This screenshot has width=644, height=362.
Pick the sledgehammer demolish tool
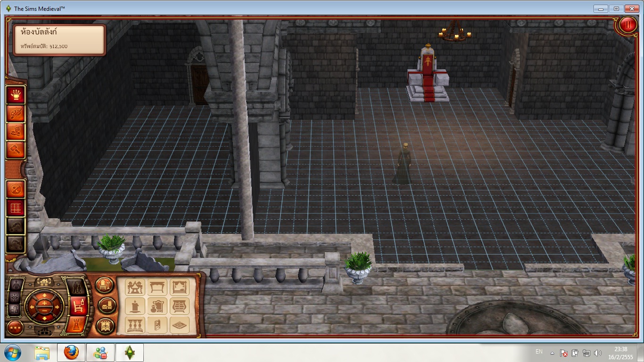pos(17,150)
